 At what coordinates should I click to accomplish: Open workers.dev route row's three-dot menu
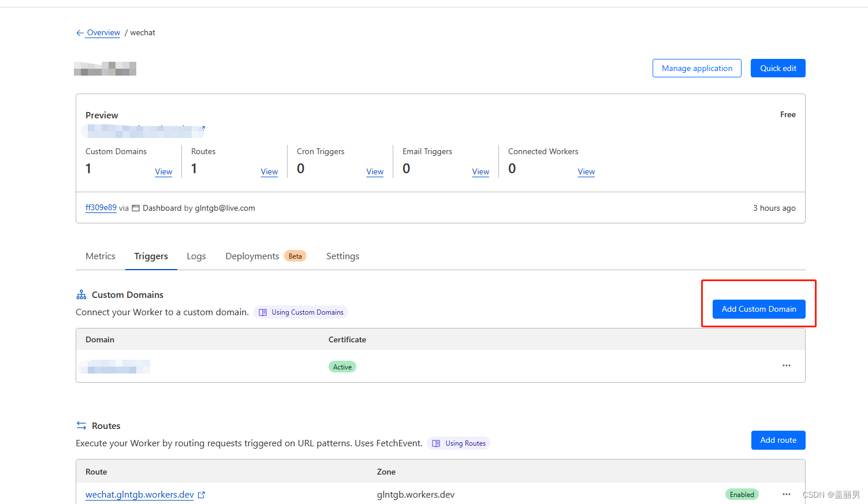(x=787, y=494)
